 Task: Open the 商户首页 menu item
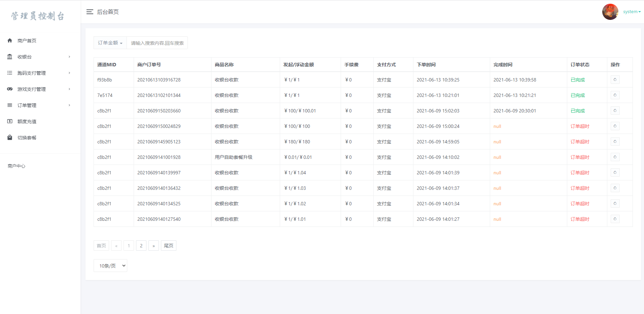40,40
